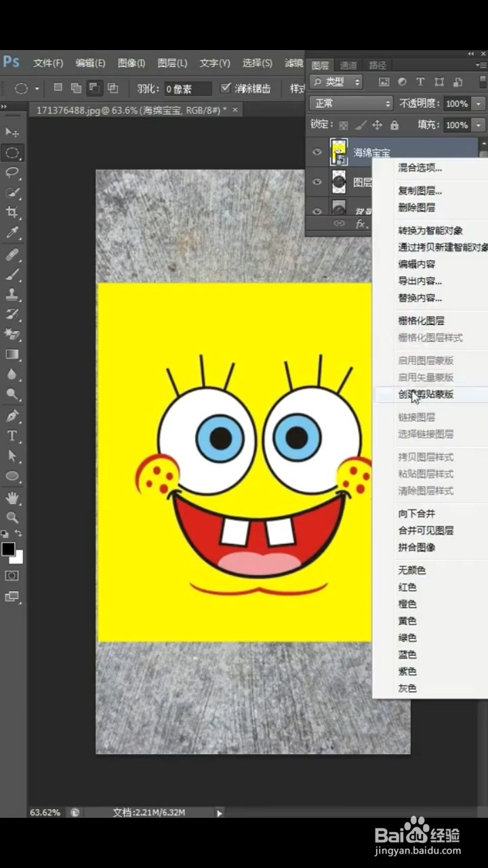Viewport: 488px width, 868px height.
Task: Click Add to Selection mode icon
Action: 76,87
